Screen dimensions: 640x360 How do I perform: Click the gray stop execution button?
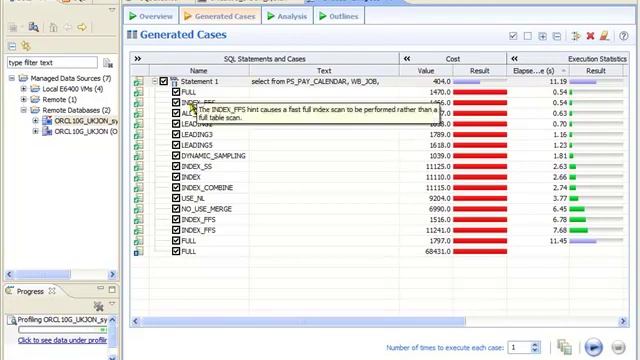pyautogui.click(x=618, y=347)
